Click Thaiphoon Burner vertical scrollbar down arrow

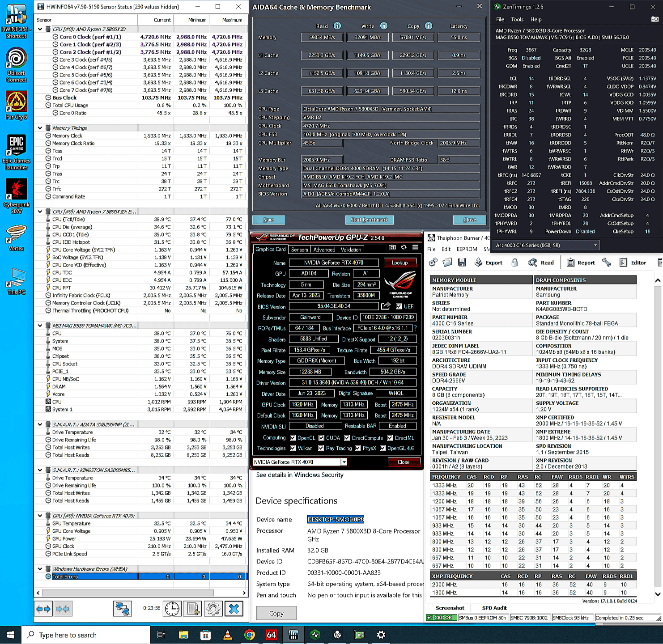click(658, 594)
